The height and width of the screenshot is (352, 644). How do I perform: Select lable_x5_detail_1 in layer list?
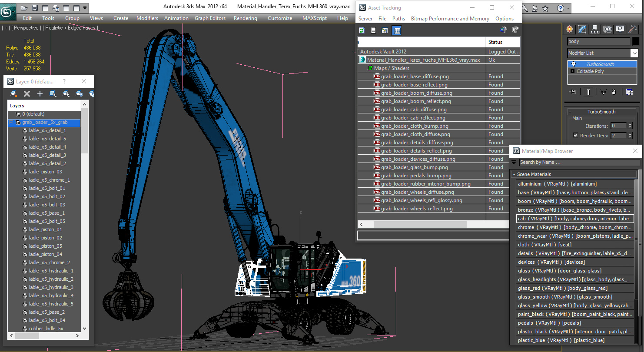tap(47, 131)
